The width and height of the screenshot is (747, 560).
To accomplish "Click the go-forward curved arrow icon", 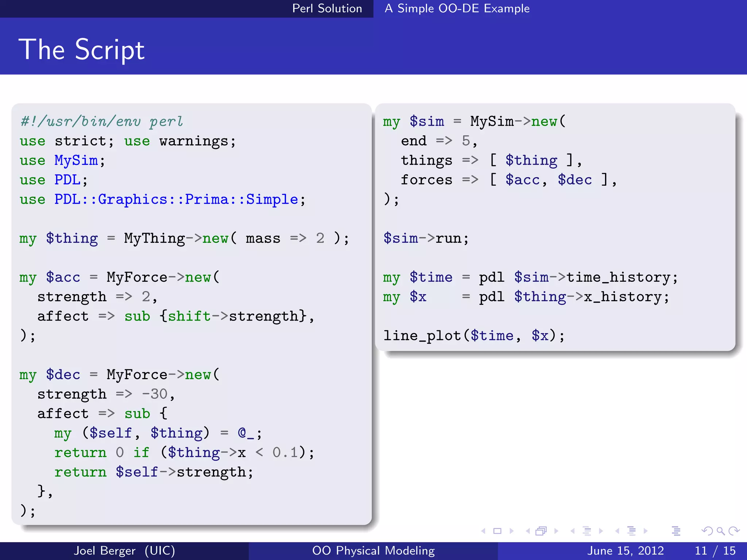I will coord(734,531).
